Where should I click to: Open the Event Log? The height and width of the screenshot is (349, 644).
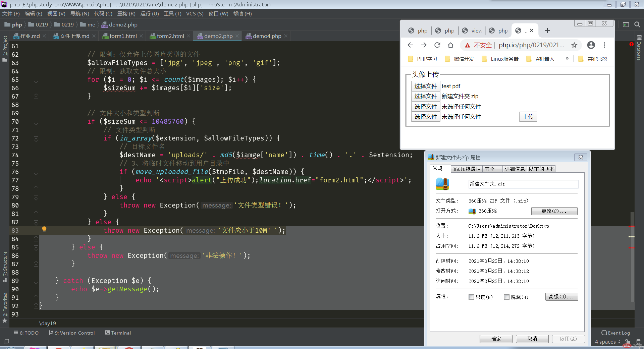615,333
